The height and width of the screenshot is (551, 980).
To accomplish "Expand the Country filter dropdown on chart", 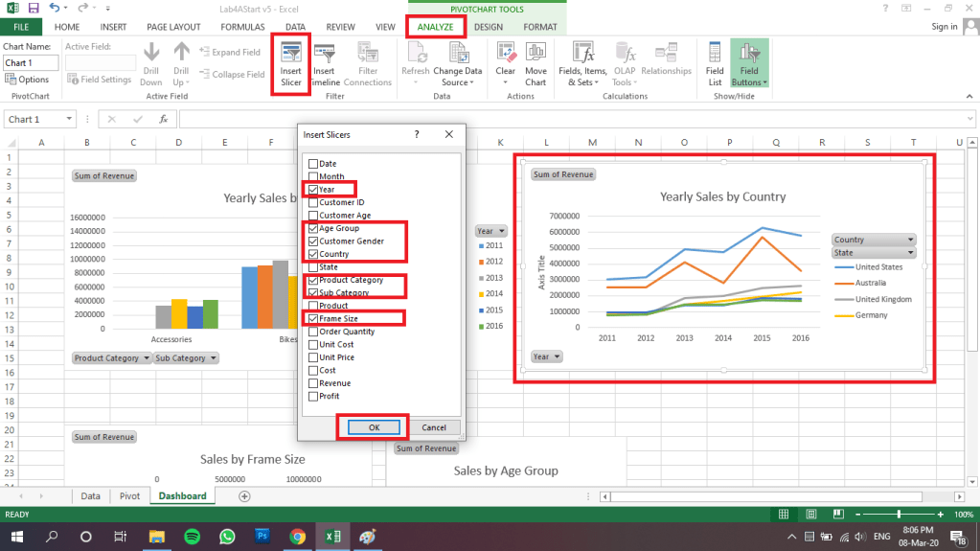I will click(909, 240).
